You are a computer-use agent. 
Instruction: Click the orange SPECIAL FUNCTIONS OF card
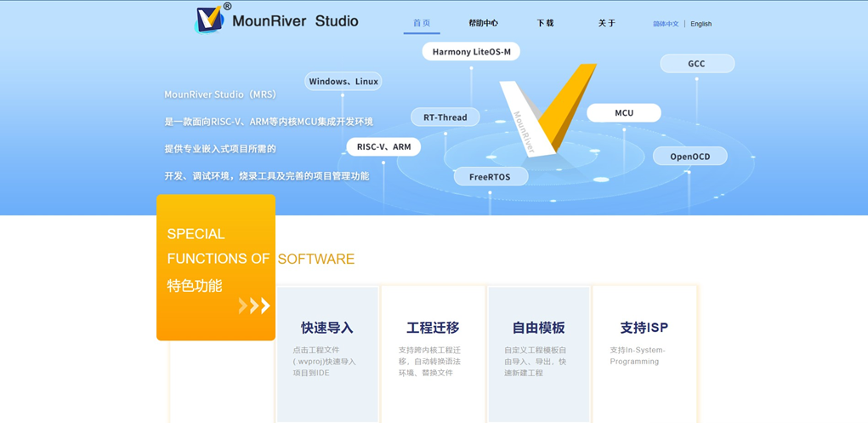coord(216,267)
